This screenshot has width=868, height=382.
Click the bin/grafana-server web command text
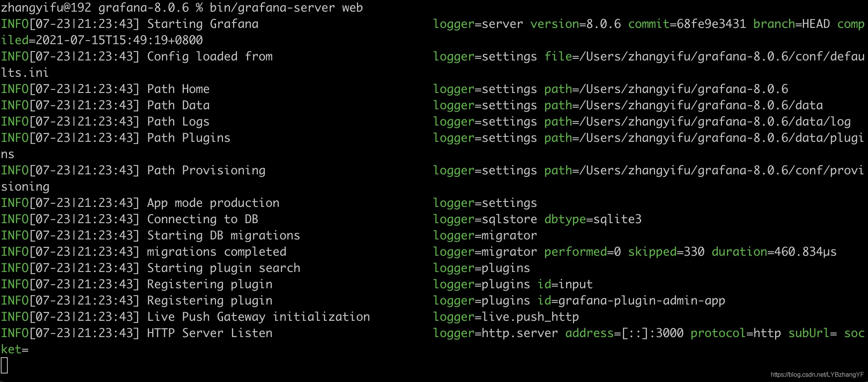286,8
